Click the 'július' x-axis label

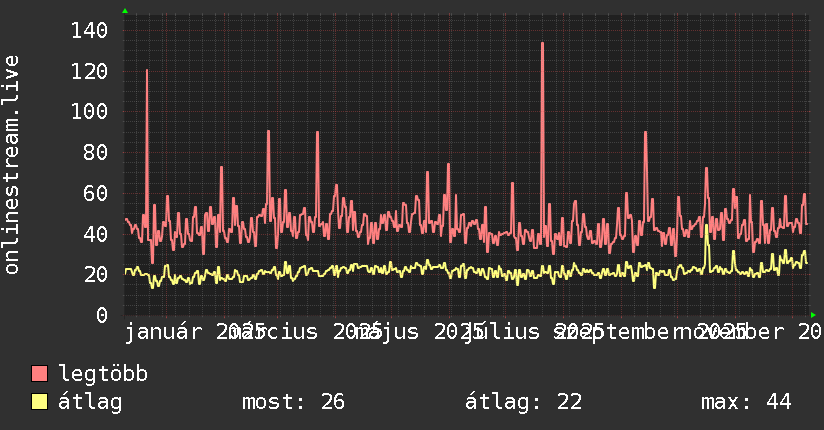tap(501, 332)
